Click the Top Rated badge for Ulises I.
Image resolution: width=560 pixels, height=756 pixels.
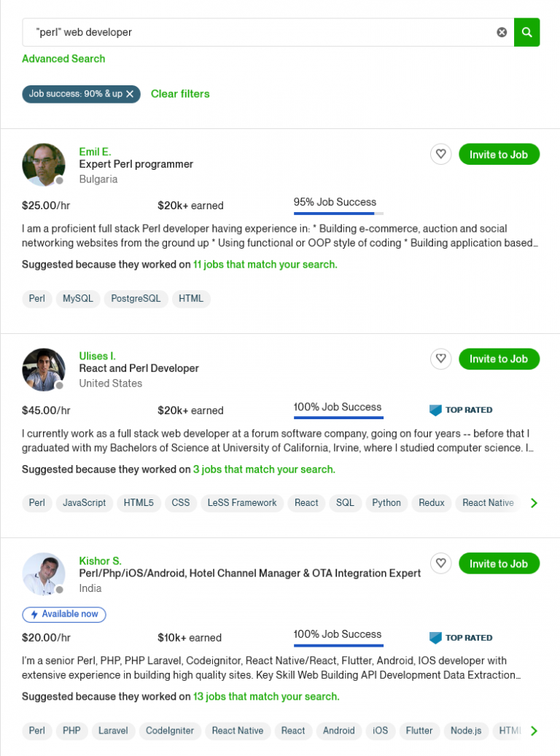(461, 410)
